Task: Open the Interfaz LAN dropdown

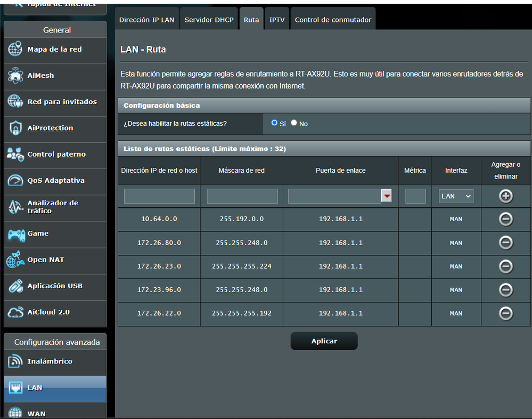Action: (456, 196)
